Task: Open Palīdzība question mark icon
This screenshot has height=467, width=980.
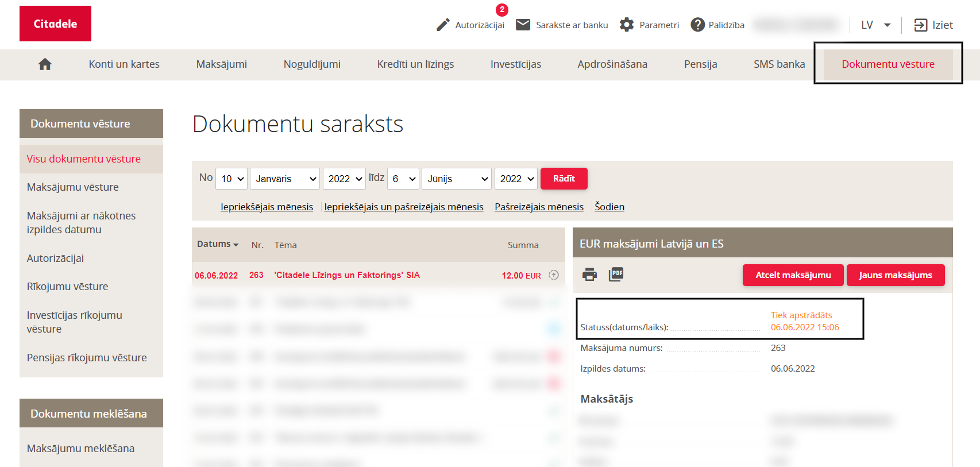Action: click(x=697, y=25)
